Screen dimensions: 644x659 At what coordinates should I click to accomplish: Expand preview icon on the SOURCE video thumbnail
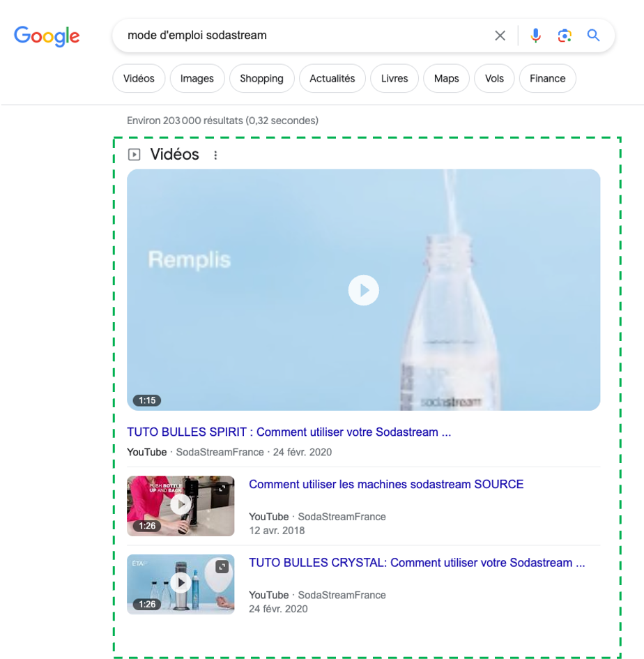[x=222, y=488]
